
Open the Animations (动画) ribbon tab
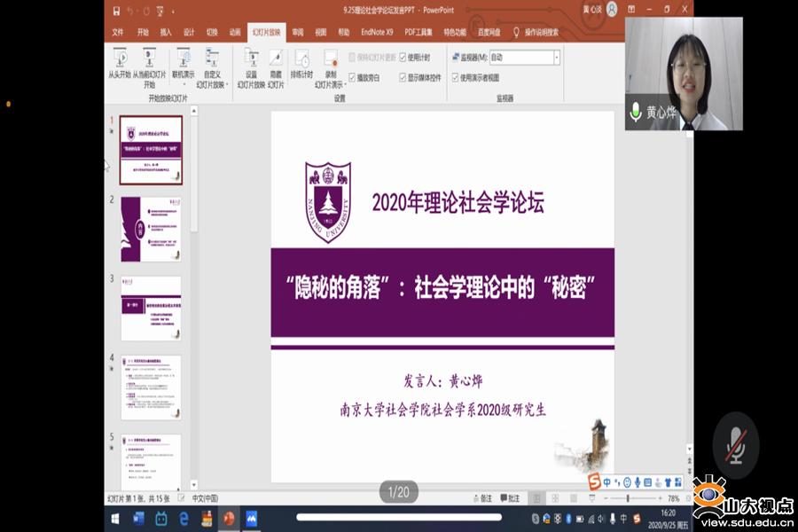[235, 32]
